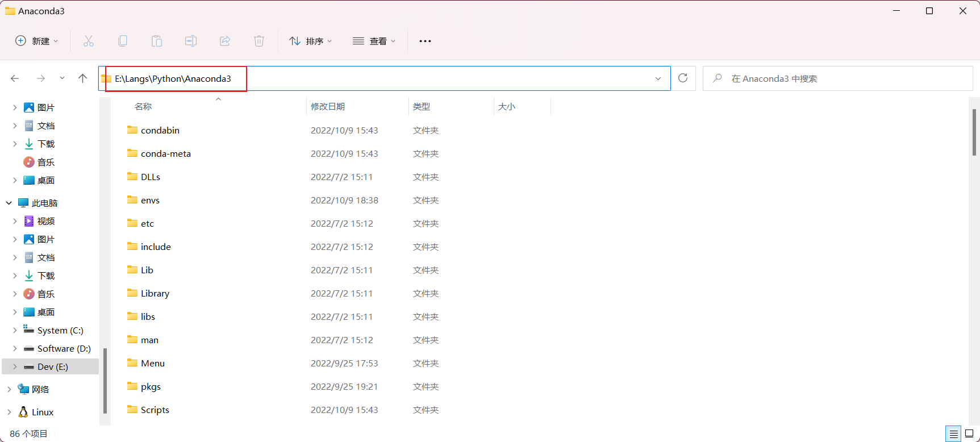Viewport: 980px width, 442px height.
Task: Click the Delete trash icon
Action: tap(259, 41)
